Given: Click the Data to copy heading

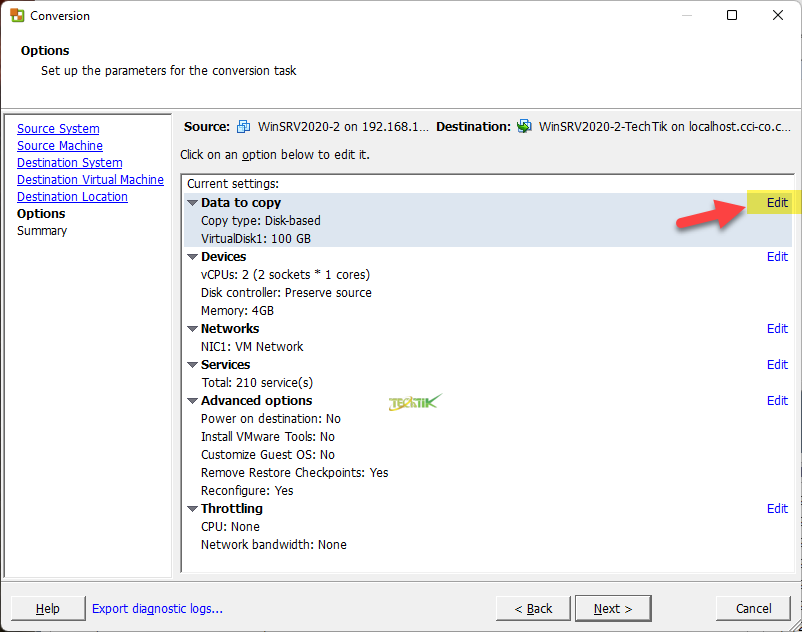Looking at the screenshot, I should coord(241,203).
